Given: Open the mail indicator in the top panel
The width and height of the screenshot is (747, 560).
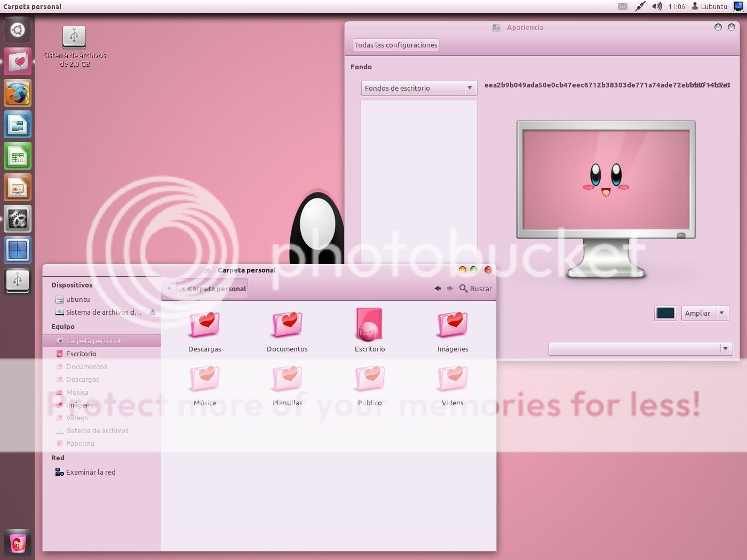Looking at the screenshot, I should (623, 6).
